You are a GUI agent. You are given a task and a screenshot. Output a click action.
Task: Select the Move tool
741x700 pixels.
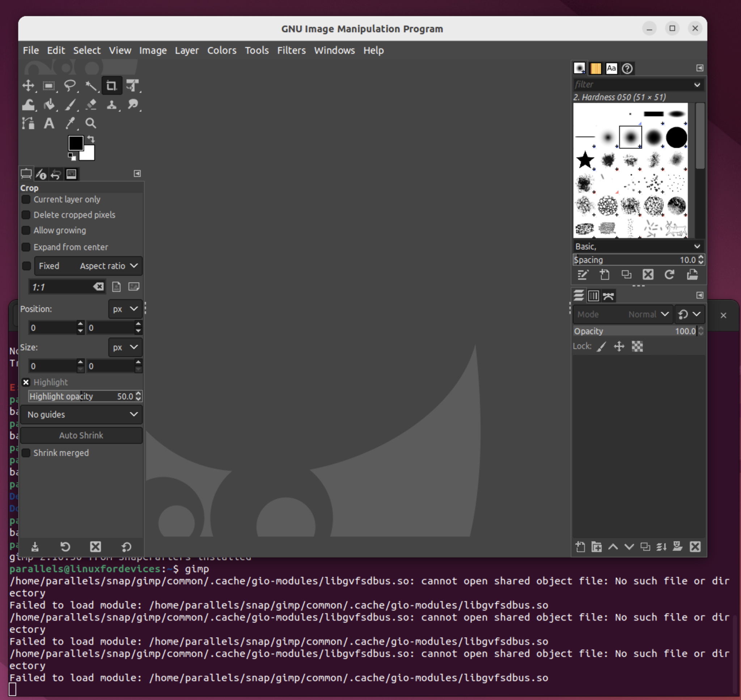(29, 85)
